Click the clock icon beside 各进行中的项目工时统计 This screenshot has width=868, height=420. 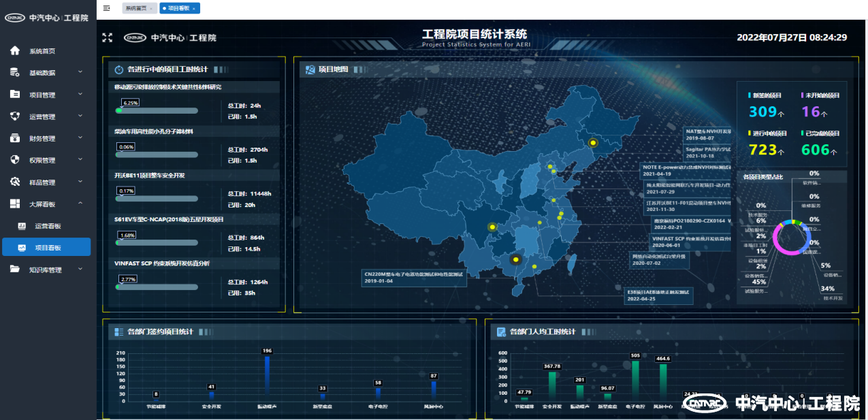click(x=119, y=69)
